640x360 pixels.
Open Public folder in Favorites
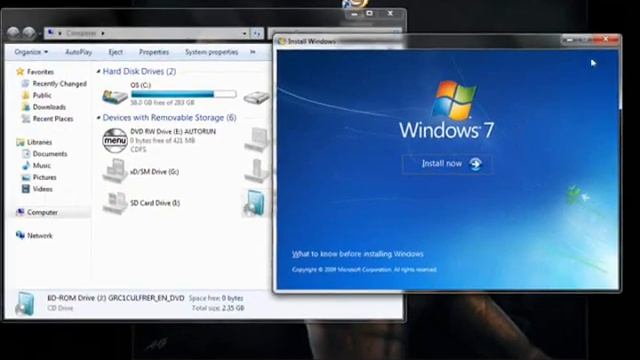point(42,95)
